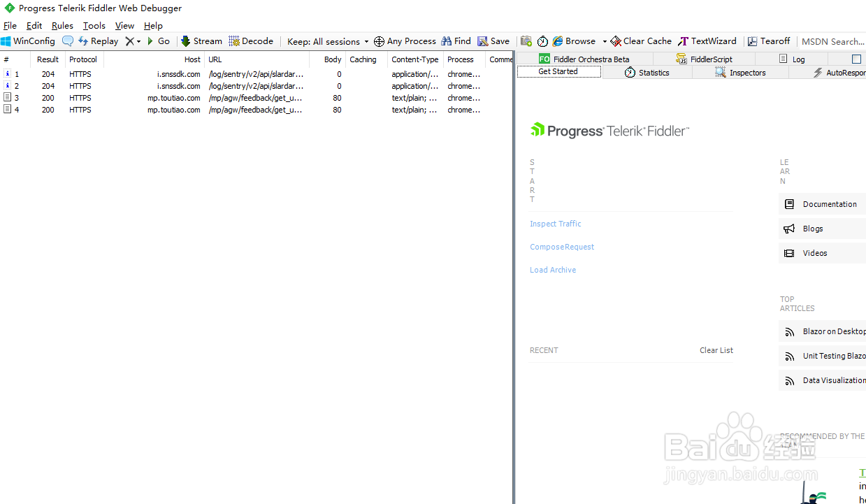The width and height of the screenshot is (866, 504).
Task: Sort sessions by Host column header
Action: [154, 59]
